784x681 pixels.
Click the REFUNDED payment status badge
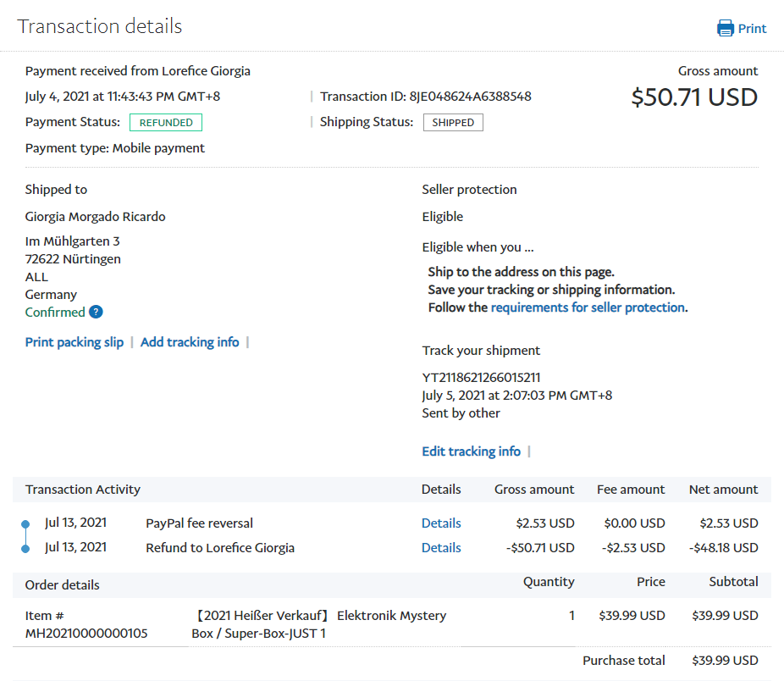[x=166, y=123]
